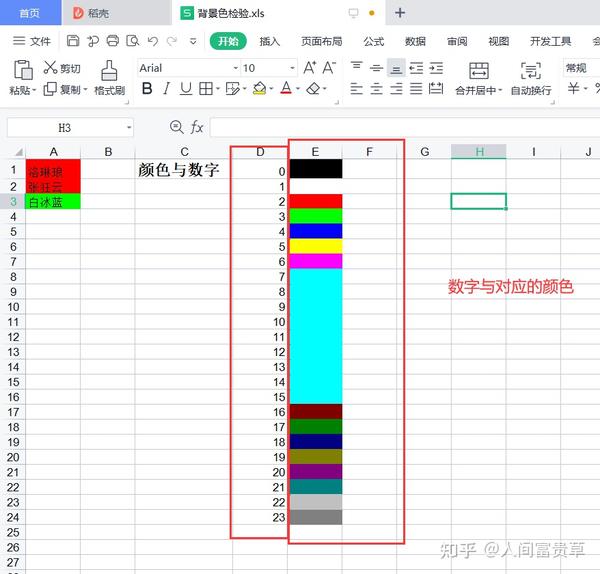
Task: Click the Cut scissors icon
Action: (50, 68)
